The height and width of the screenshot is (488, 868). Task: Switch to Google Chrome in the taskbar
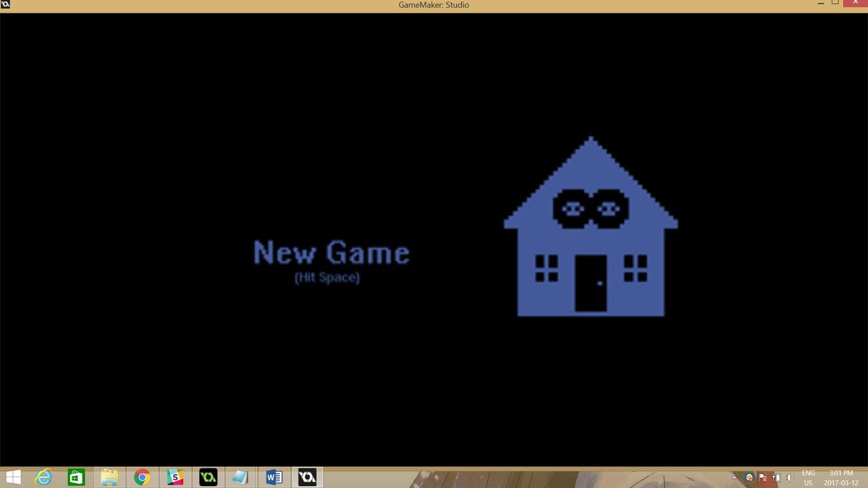[142, 478]
